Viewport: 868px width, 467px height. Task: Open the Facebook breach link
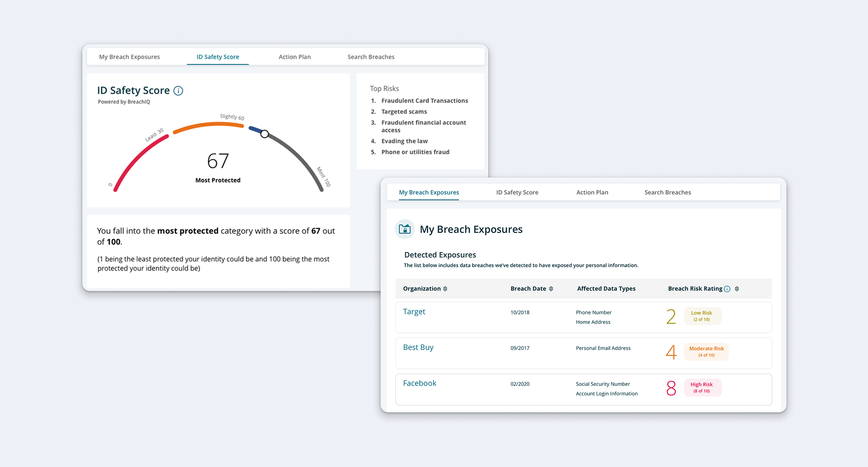coord(420,383)
